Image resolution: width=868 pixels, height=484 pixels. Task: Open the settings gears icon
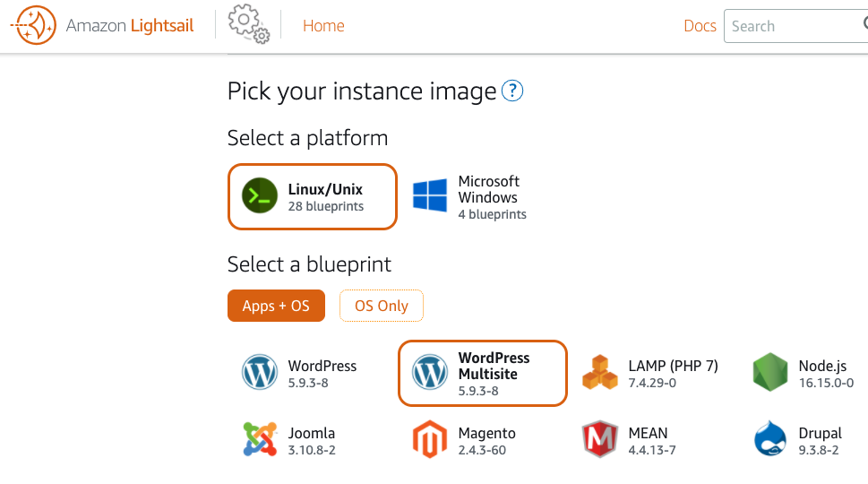click(x=248, y=24)
